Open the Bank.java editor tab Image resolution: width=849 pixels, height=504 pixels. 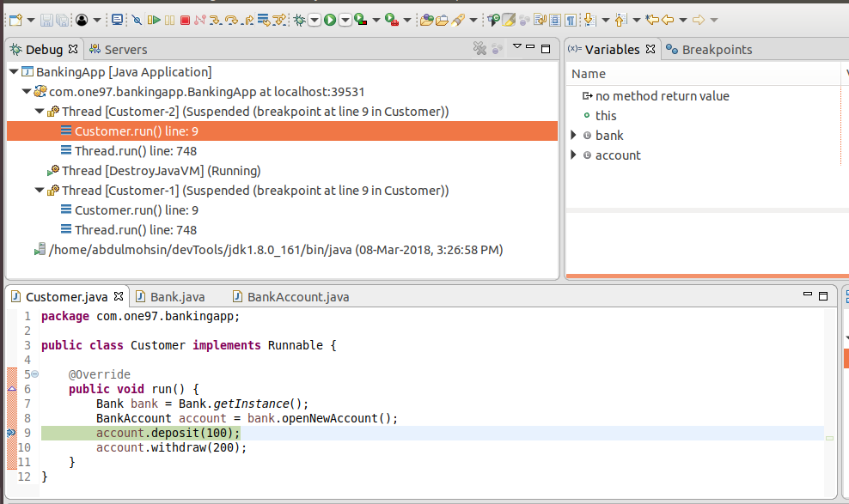(x=177, y=297)
